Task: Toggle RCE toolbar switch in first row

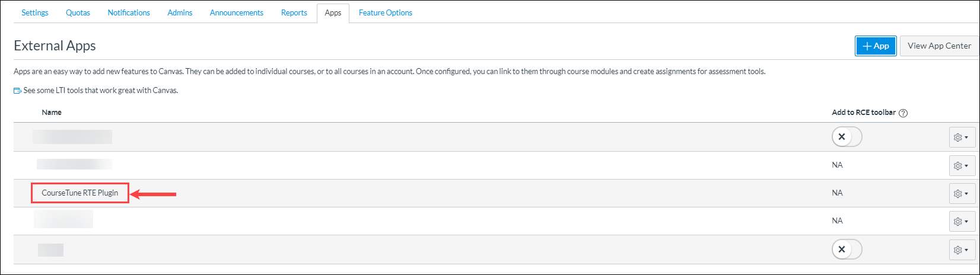Action: coord(847,137)
